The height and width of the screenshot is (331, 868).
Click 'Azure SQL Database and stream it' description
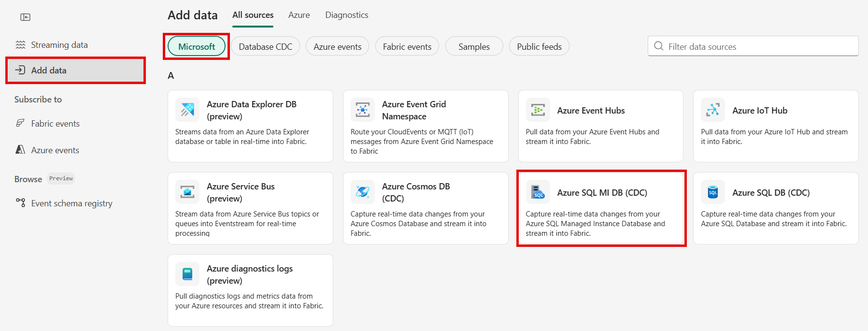coord(774,219)
